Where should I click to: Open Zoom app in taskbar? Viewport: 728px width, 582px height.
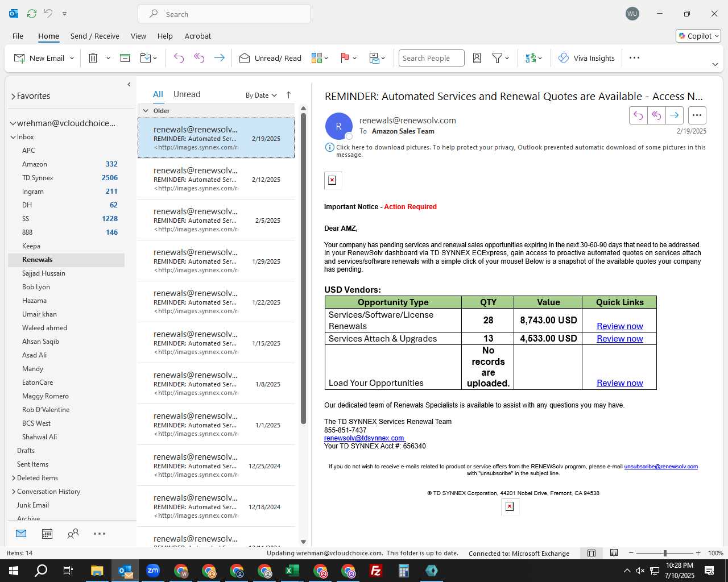[153, 571]
